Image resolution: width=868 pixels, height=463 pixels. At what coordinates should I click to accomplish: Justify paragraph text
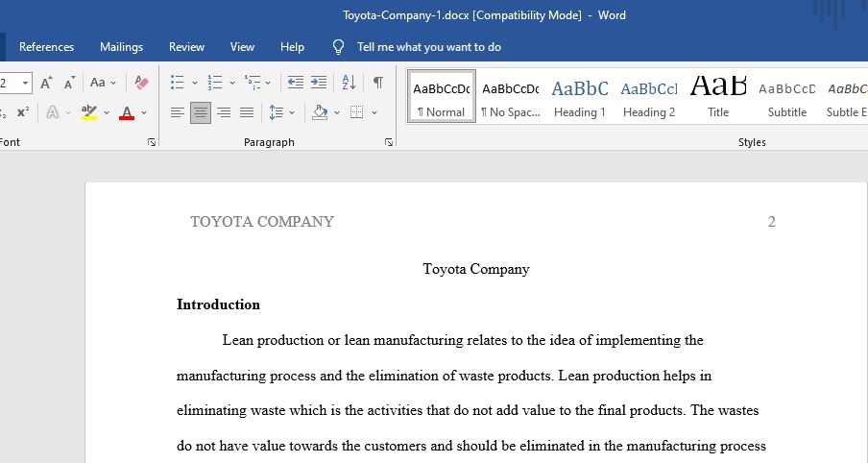coord(247,113)
